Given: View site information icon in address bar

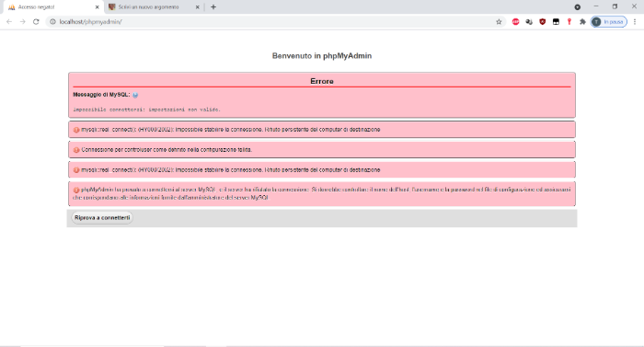Looking at the screenshot, I should point(52,22).
